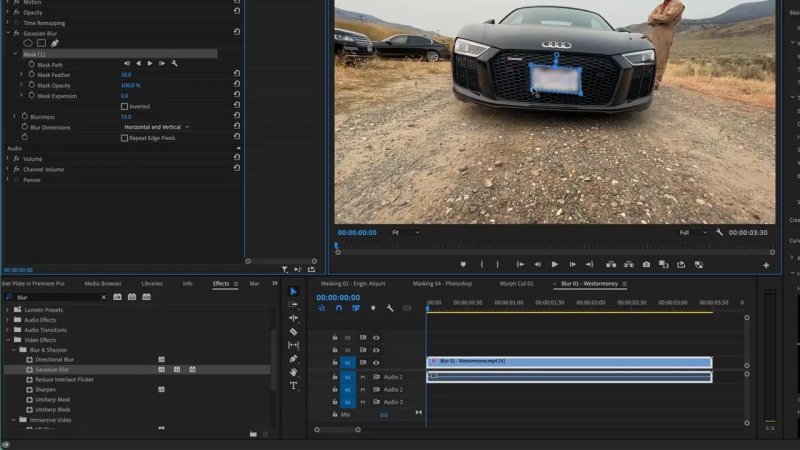The height and width of the screenshot is (450, 800).
Task: Open Blur Dimensions dropdown
Action: tap(157, 127)
